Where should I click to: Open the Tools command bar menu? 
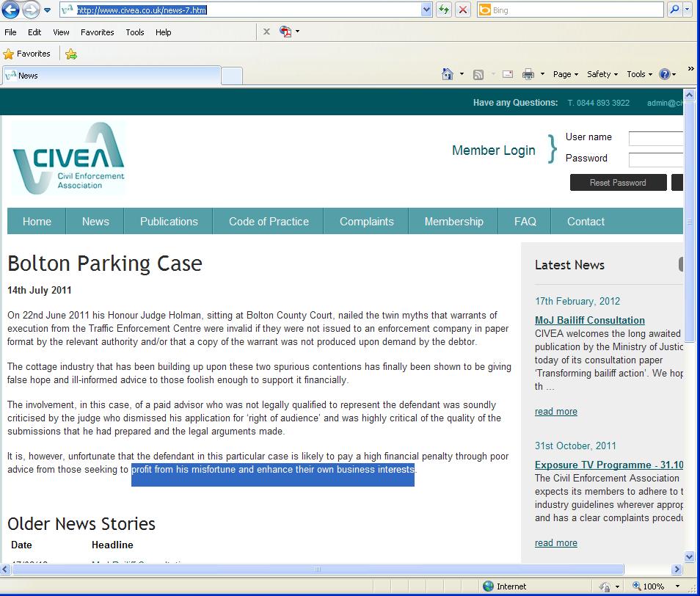640,74
